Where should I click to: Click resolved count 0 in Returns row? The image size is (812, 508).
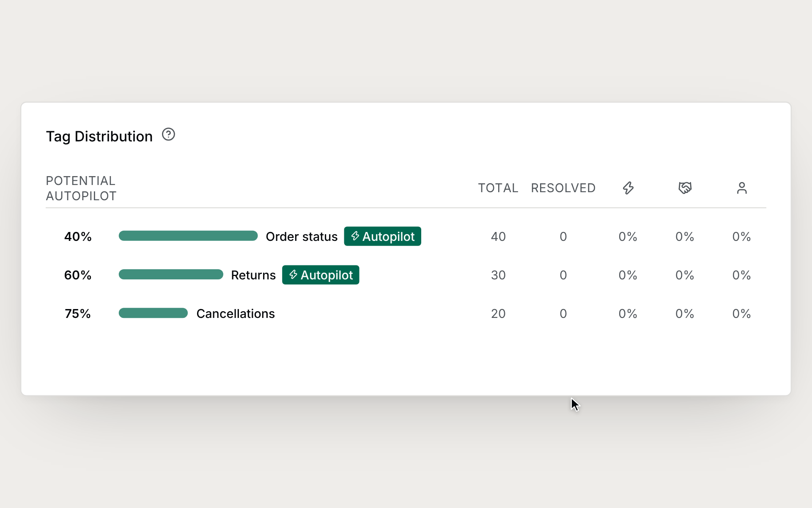pos(563,275)
